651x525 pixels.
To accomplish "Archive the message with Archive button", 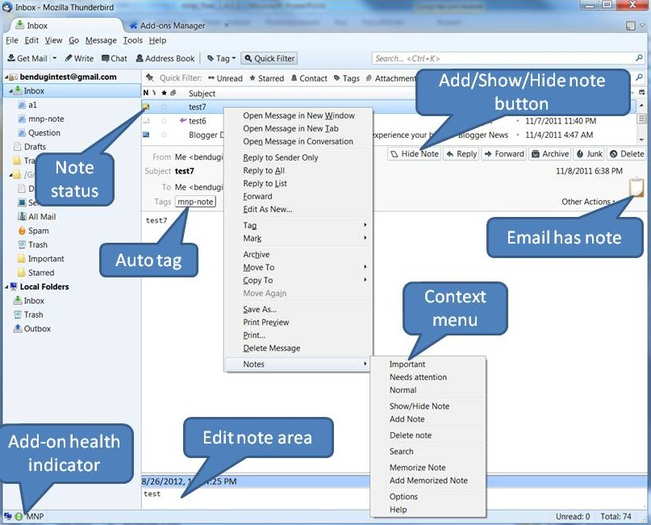I will point(551,154).
